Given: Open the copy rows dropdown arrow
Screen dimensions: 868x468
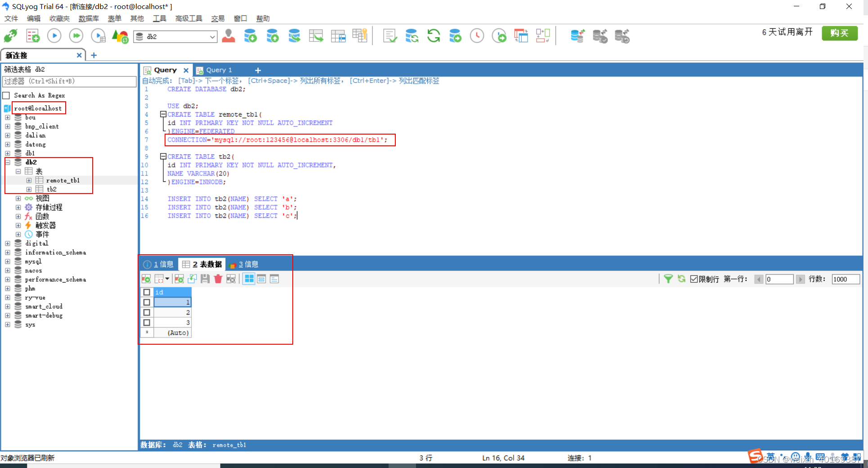Looking at the screenshot, I should 167,279.
